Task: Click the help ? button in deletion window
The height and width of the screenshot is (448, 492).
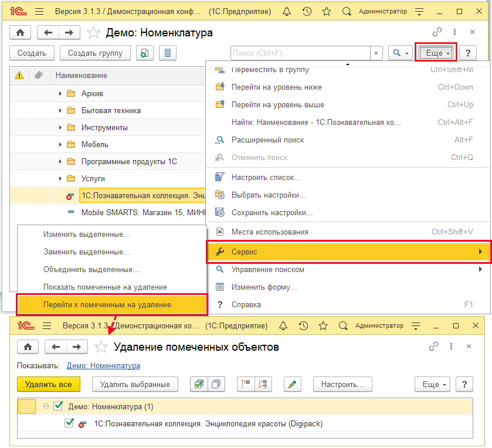Action: click(x=464, y=384)
